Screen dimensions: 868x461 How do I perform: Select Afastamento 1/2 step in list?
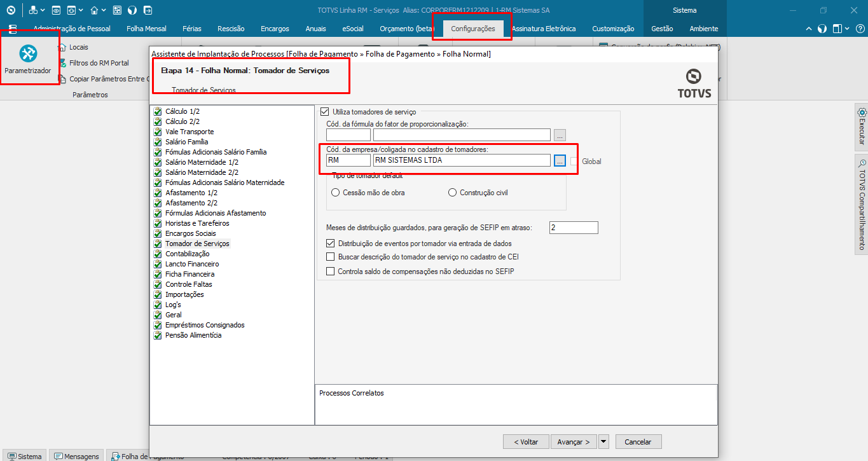coord(191,193)
